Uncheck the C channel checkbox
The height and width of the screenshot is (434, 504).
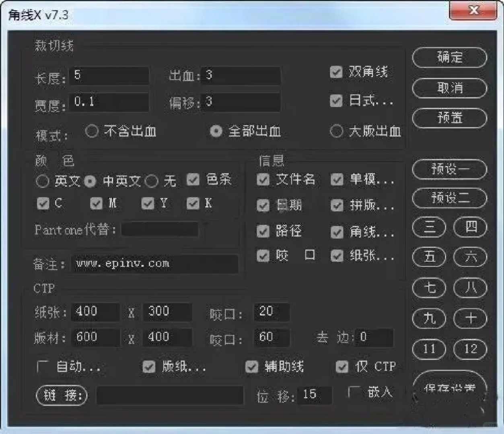pyautogui.click(x=43, y=204)
